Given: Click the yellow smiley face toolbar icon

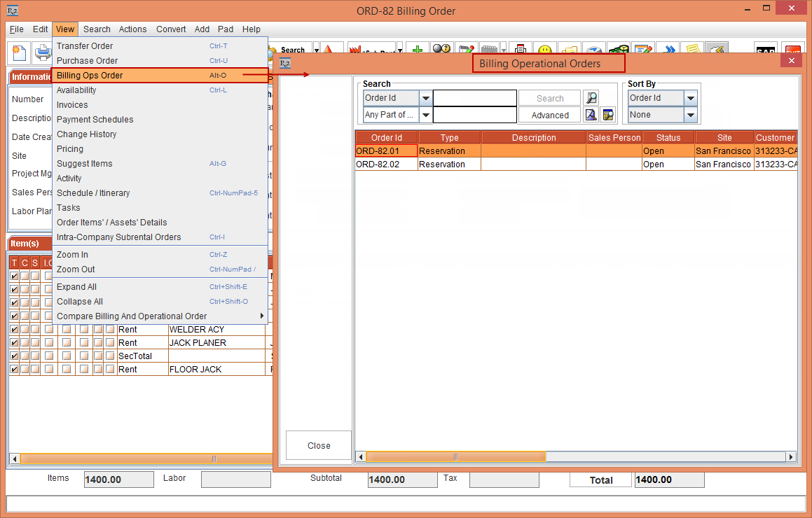Looking at the screenshot, I should point(545,51).
